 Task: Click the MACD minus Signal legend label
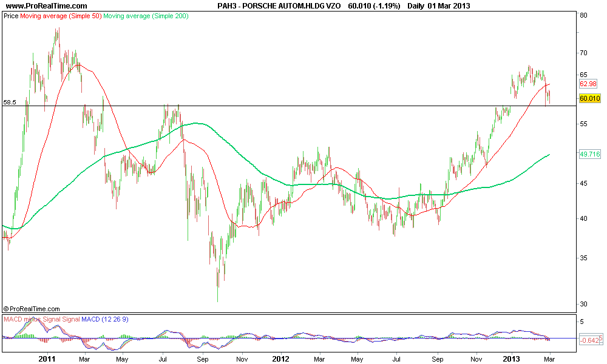[x=32, y=320]
